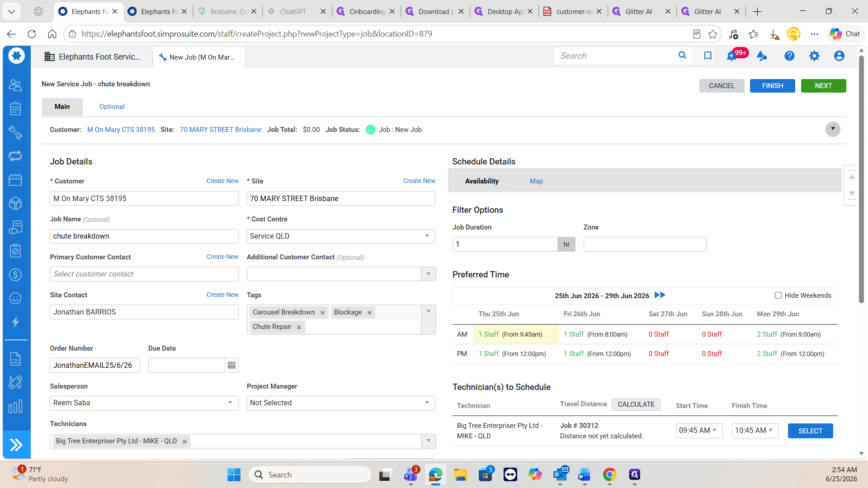The height and width of the screenshot is (488, 868).
Task: Click the search magnifier icon
Action: coord(682,56)
